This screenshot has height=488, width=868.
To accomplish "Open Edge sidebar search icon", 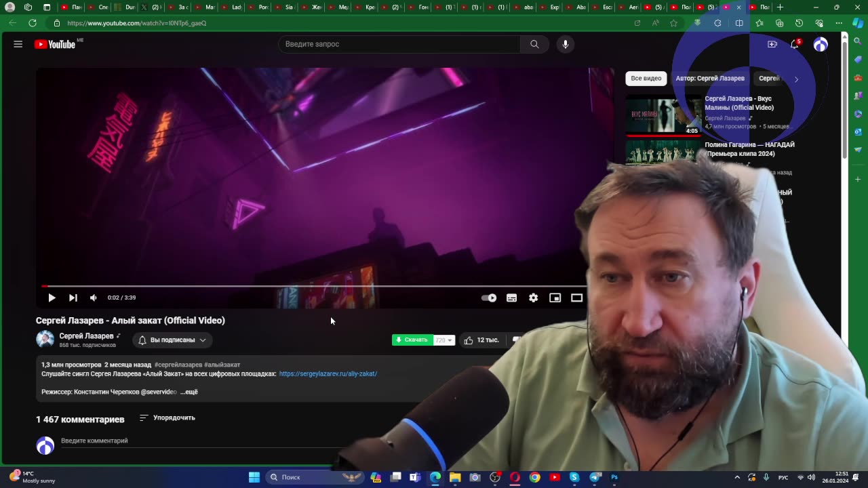I will pyautogui.click(x=858, y=41).
